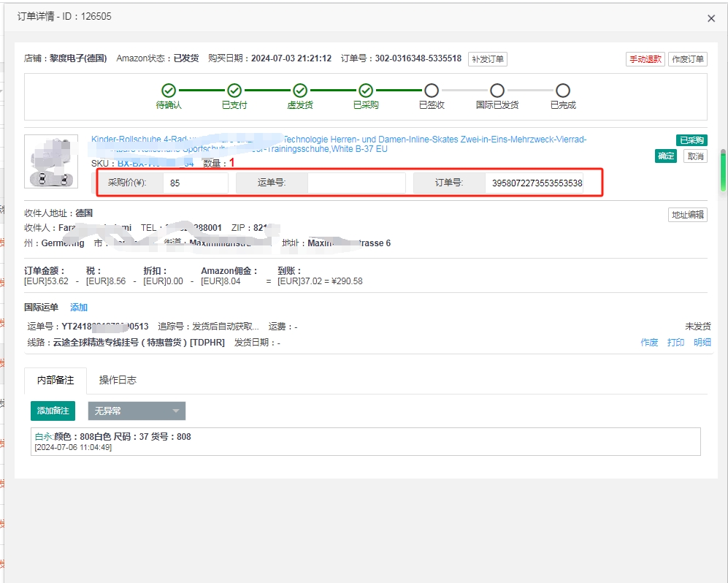Viewport: 728px width, 583px height.
Task: Click the 打印 link for the waybill
Action: coord(675,343)
